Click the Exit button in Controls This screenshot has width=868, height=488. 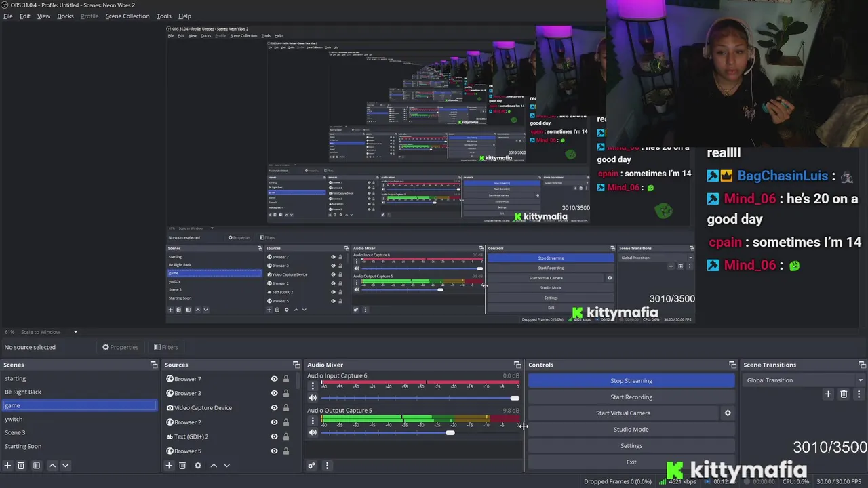pyautogui.click(x=631, y=462)
